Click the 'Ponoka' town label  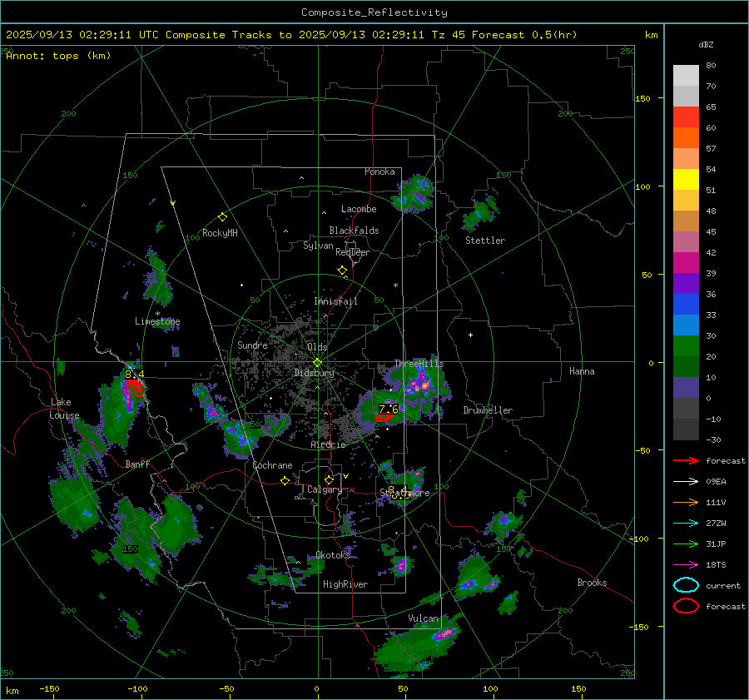pos(379,171)
